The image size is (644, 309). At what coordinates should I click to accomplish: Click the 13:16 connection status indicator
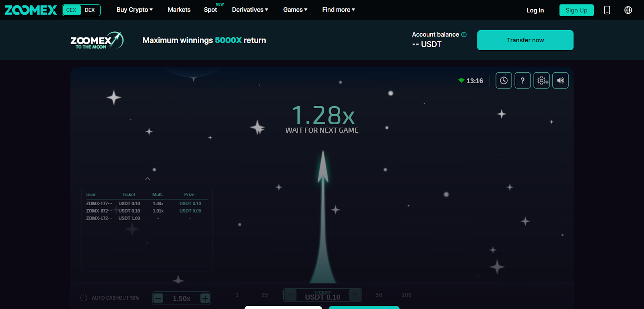click(x=471, y=81)
